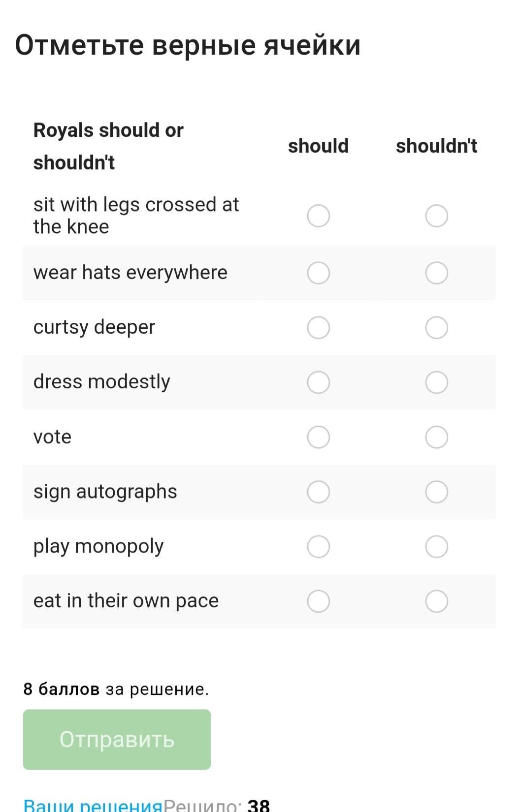Select 'should' radio for vote
This screenshot has height=812, width=521.
pyautogui.click(x=318, y=437)
